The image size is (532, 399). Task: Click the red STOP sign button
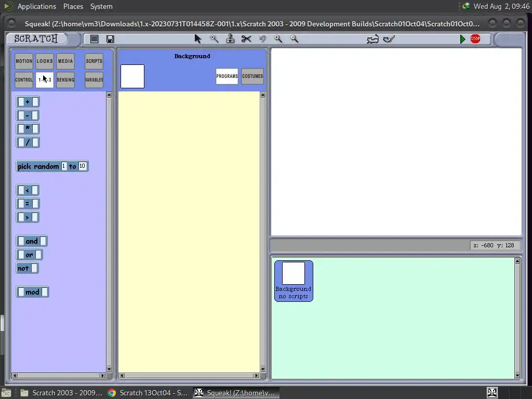pos(475,38)
